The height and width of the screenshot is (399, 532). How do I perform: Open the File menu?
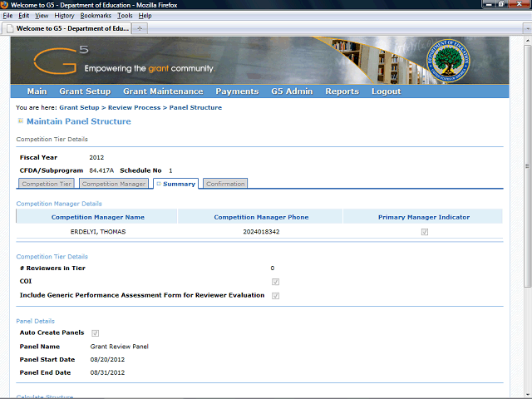[x=7, y=16]
